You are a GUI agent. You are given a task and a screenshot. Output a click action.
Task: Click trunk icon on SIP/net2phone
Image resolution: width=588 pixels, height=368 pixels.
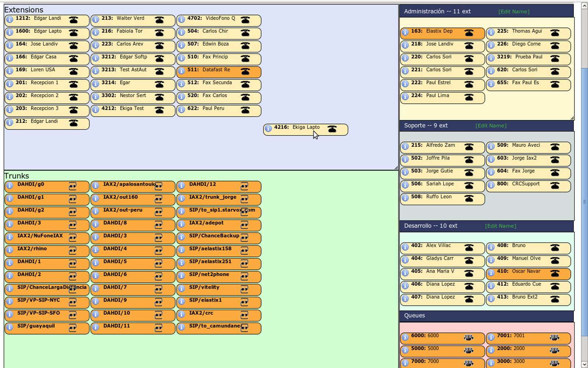coord(244,276)
